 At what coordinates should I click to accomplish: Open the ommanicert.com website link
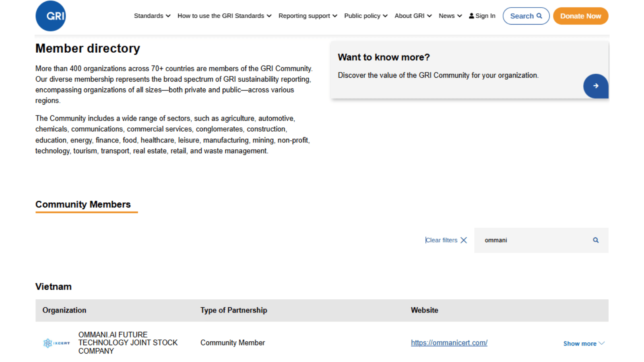coord(449,343)
